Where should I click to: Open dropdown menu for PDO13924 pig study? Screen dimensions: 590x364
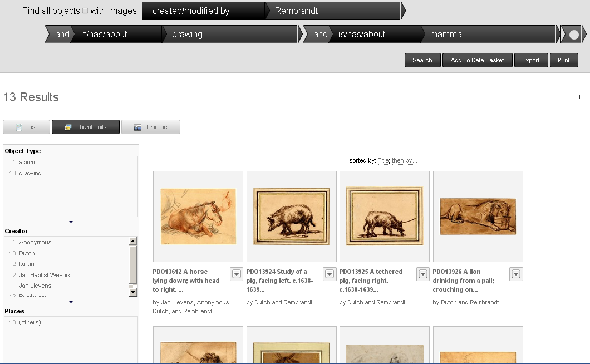point(330,274)
